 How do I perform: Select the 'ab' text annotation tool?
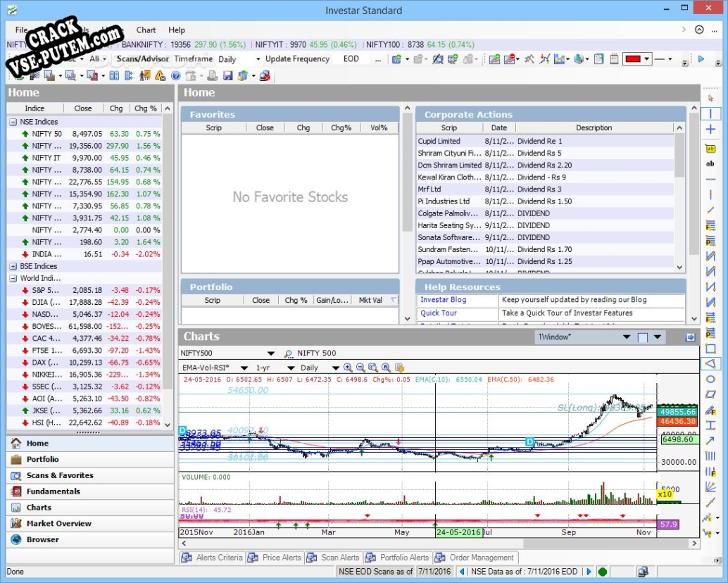(x=710, y=163)
